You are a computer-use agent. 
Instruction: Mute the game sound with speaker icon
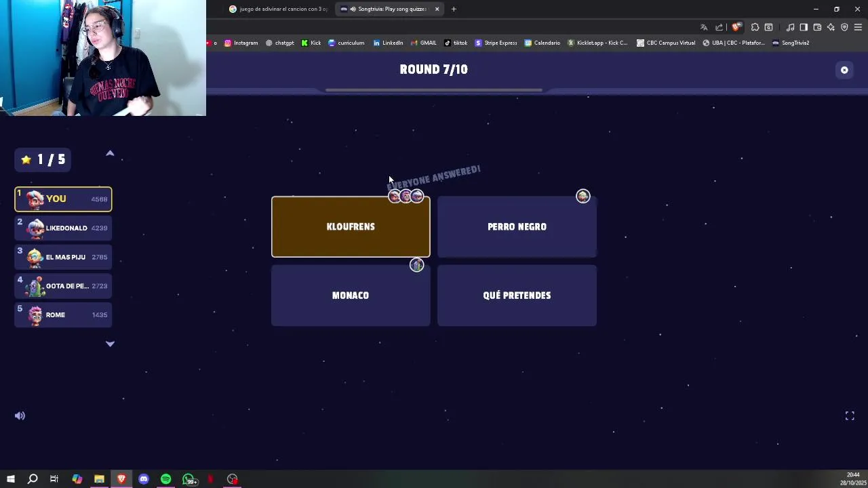(20, 416)
